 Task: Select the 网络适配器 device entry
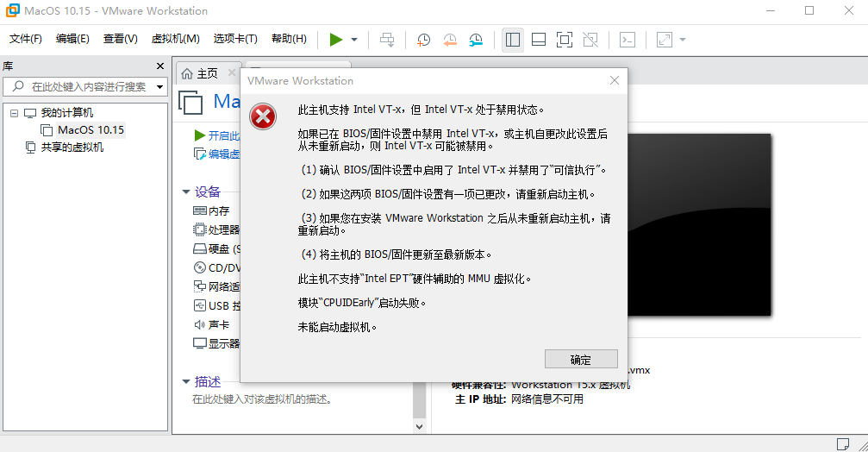coord(216,286)
